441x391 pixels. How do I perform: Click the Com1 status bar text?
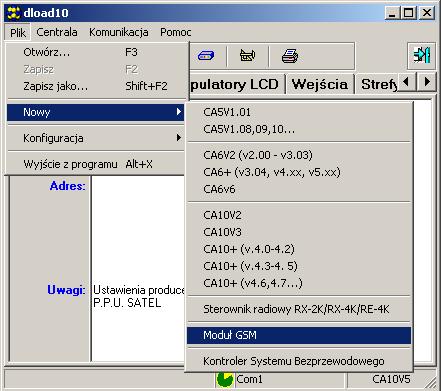pos(249,379)
